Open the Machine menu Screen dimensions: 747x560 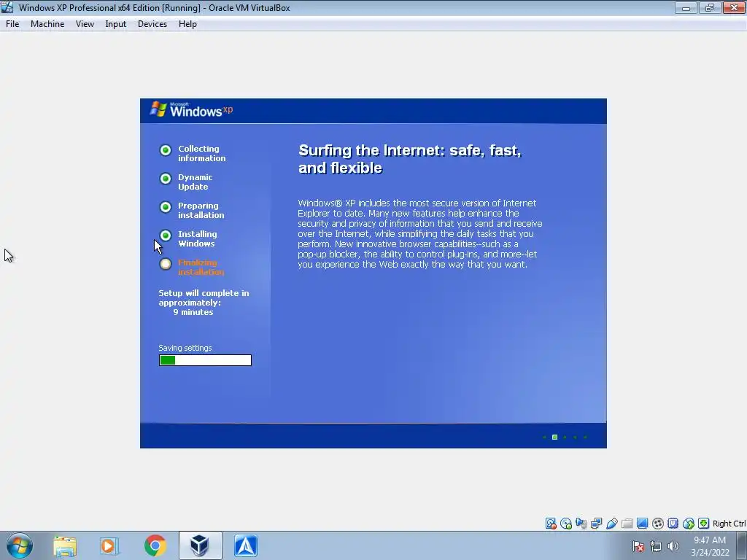pyautogui.click(x=47, y=24)
